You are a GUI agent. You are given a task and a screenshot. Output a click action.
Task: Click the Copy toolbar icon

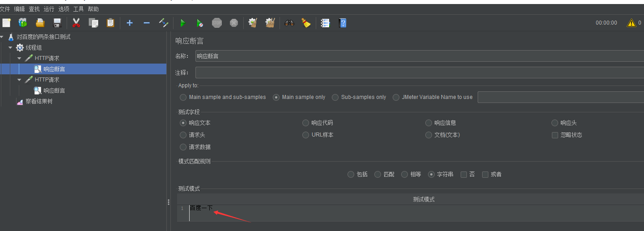point(93,23)
